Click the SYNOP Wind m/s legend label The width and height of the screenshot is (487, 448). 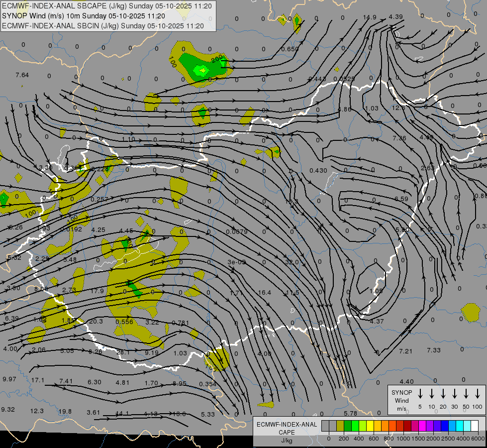point(401,400)
